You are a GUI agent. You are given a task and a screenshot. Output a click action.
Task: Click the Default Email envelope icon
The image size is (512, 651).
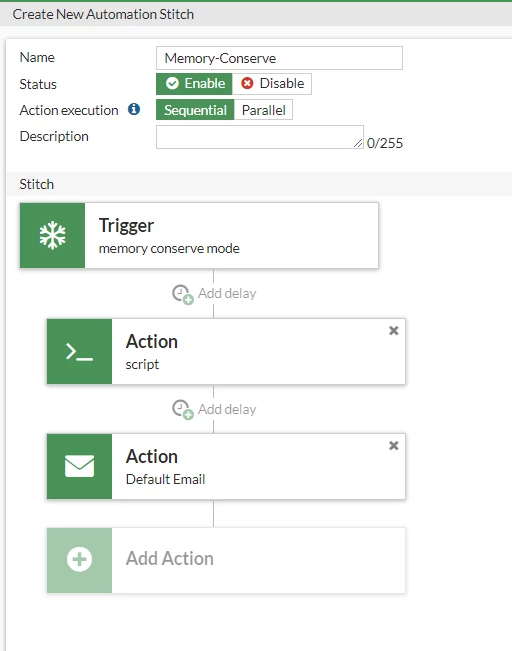tap(79, 466)
